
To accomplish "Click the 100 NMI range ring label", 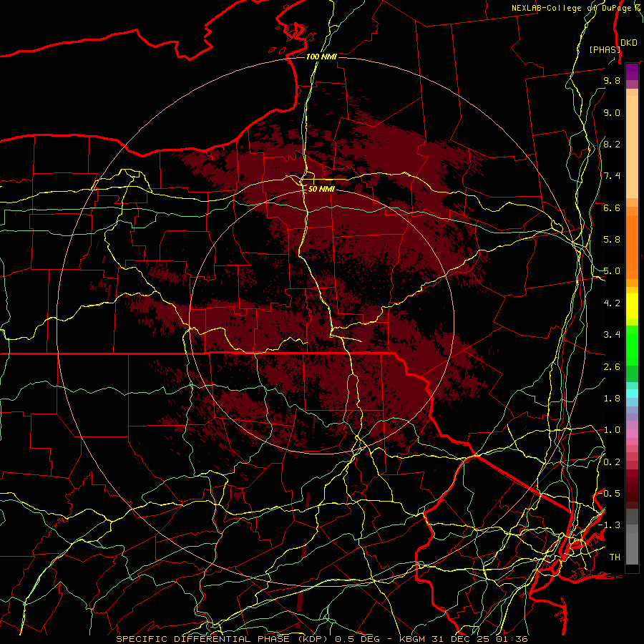I will click(x=321, y=57).
